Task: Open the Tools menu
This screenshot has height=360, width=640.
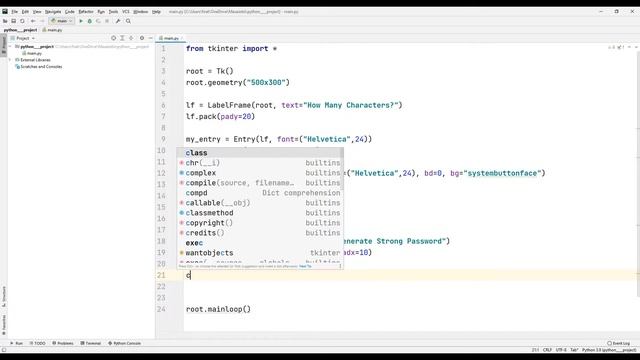Action: click(113, 12)
